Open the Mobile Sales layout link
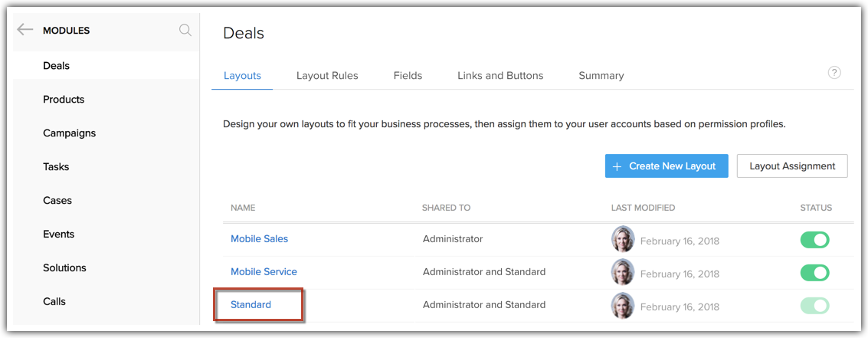 coord(259,238)
